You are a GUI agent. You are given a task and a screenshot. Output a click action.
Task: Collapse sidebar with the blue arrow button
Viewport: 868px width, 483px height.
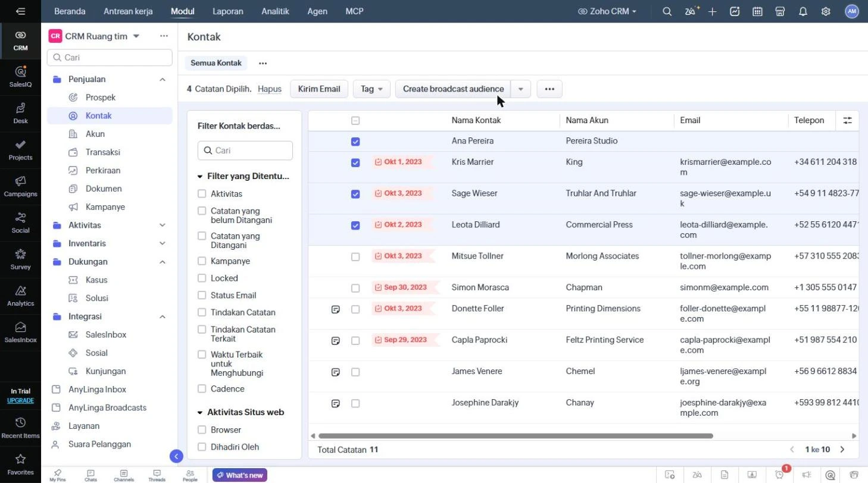[176, 456]
